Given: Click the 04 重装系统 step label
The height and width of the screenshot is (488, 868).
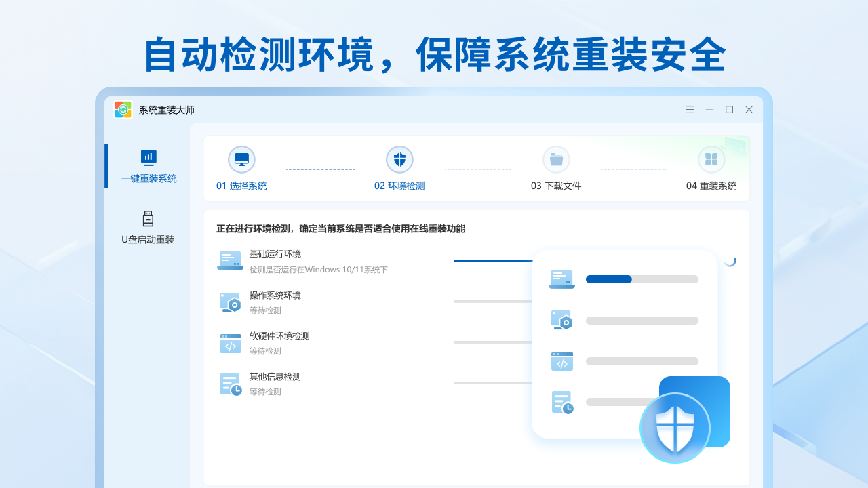Looking at the screenshot, I should [711, 185].
